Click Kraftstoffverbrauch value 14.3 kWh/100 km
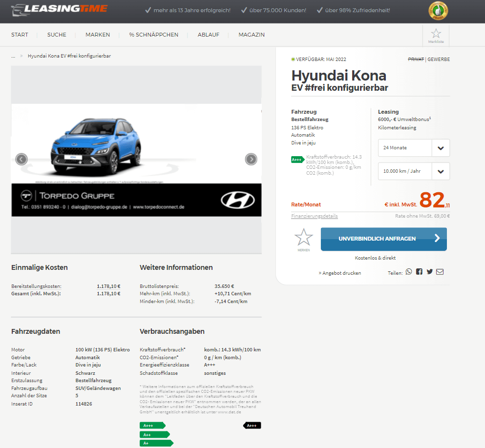 pos(232,350)
